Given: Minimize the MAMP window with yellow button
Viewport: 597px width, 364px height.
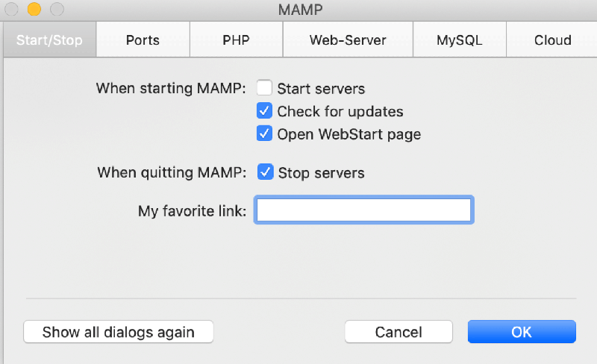Looking at the screenshot, I should pyautogui.click(x=34, y=9).
